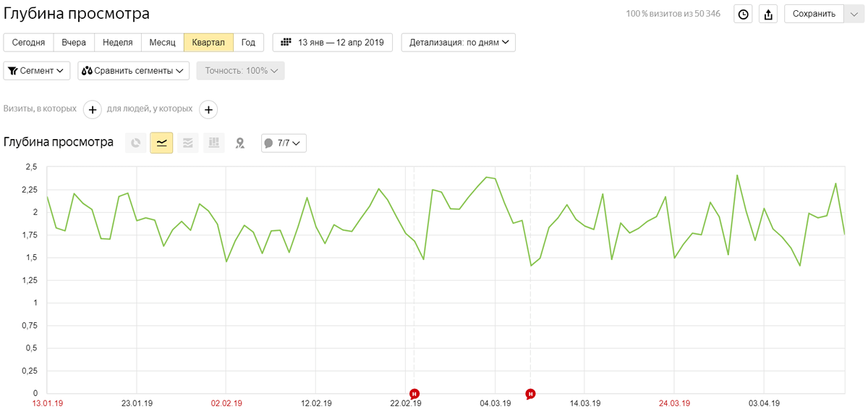Select the Квартал period toggle
This screenshot has height=412, width=868.
click(208, 43)
